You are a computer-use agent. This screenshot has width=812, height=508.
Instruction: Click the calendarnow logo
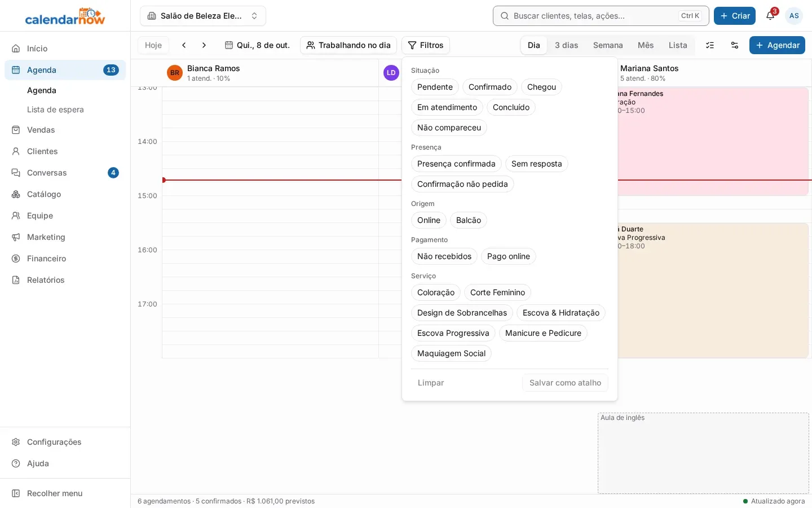pos(65,16)
